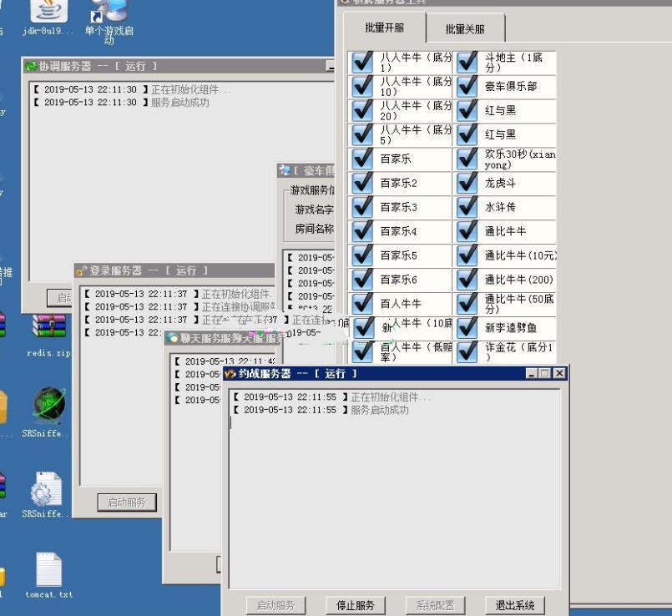Deselect the 百人牛牛 game checkbox

coord(362,304)
